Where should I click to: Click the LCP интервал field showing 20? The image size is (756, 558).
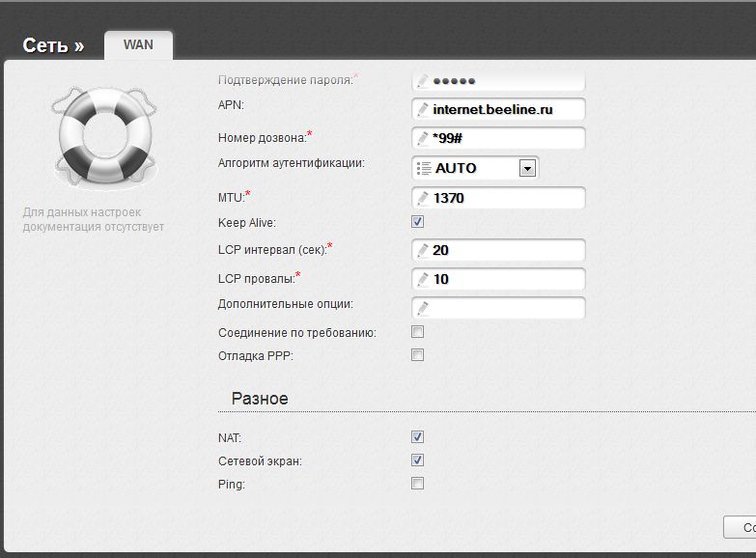[498, 250]
